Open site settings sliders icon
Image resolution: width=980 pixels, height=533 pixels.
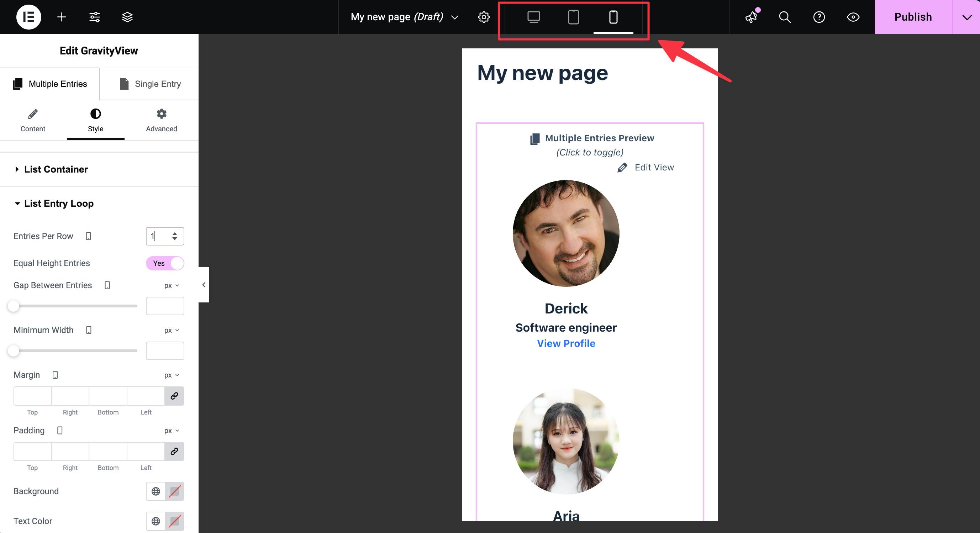[x=94, y=17]
